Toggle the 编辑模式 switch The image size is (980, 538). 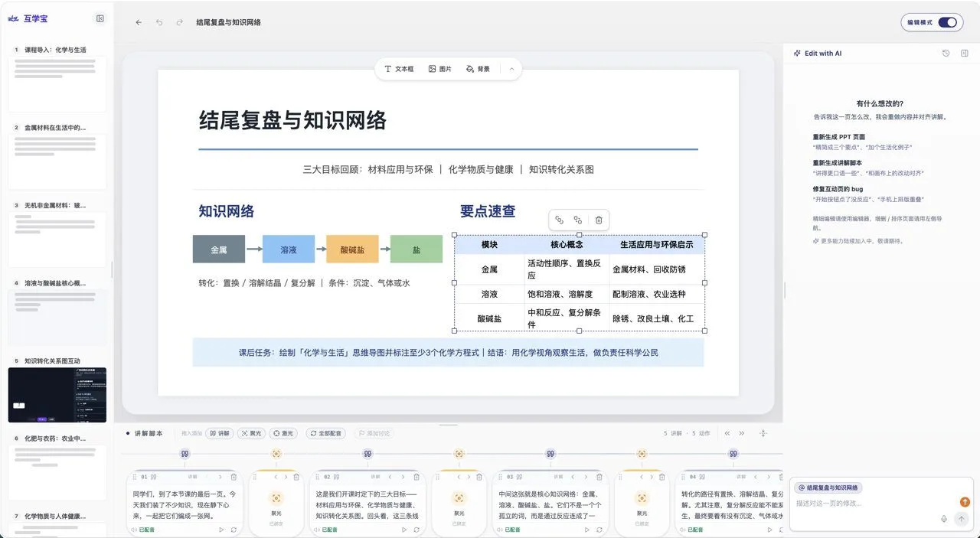click(x=948, y=22)
